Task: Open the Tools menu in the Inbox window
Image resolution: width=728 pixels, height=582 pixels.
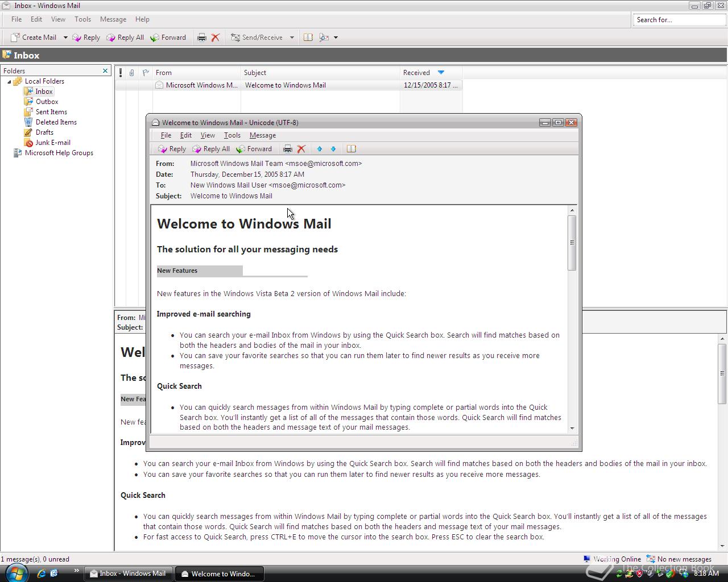Action: click(x=82, y=19)
